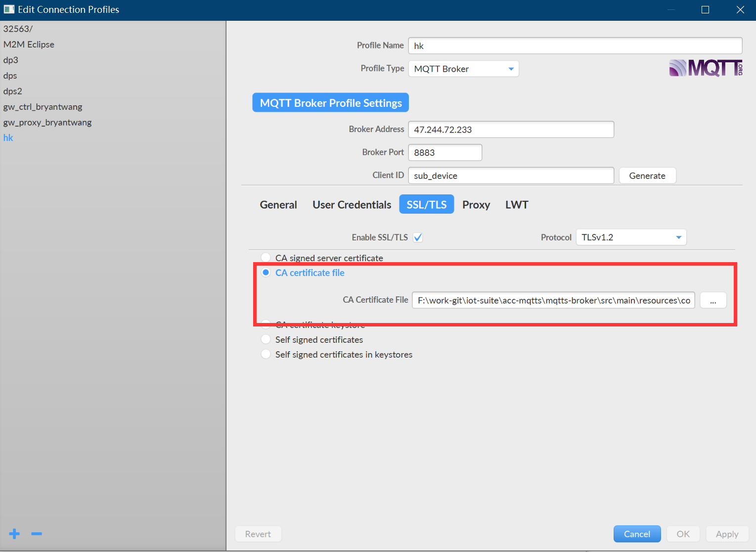Click the CA Certificate File path field

(553, 300)
